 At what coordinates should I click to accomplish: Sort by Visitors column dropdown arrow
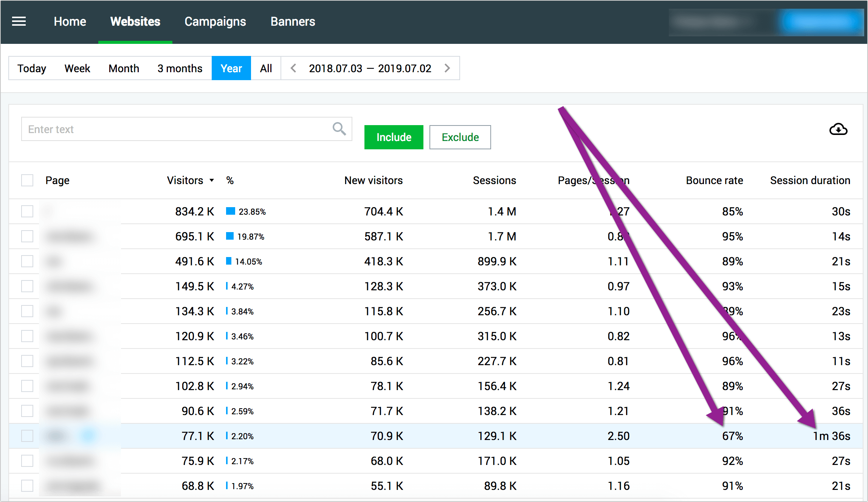click(212, 180)
